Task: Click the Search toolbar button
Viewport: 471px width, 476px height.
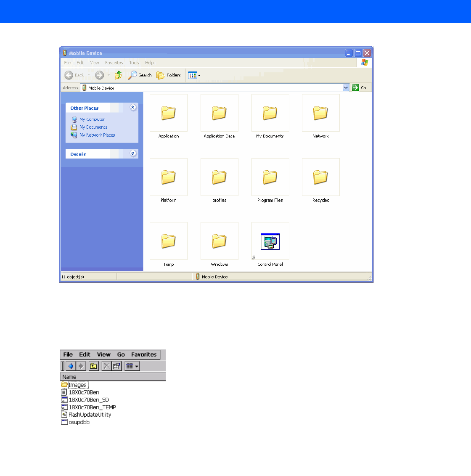Action: 140,75
